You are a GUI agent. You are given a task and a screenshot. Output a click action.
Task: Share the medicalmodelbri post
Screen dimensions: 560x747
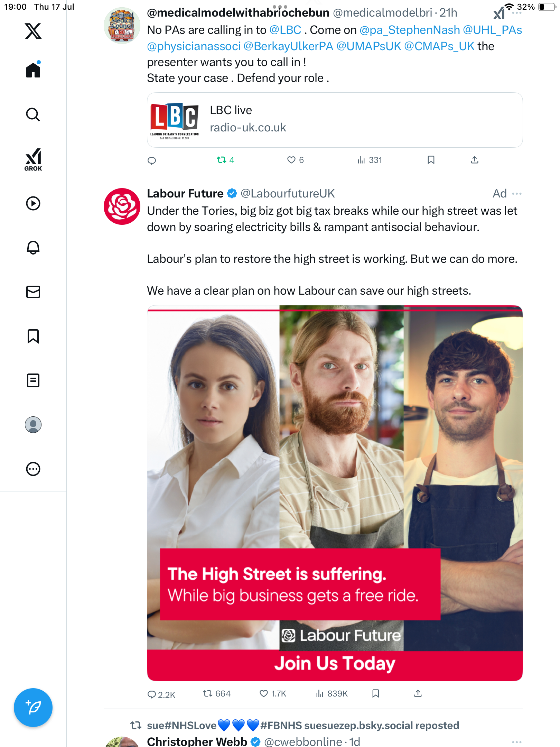click(x=475, y=160)
